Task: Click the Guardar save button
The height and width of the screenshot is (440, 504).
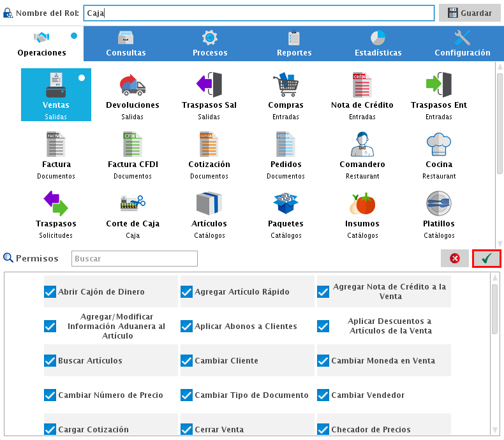Action: click(x=470, y=13)
